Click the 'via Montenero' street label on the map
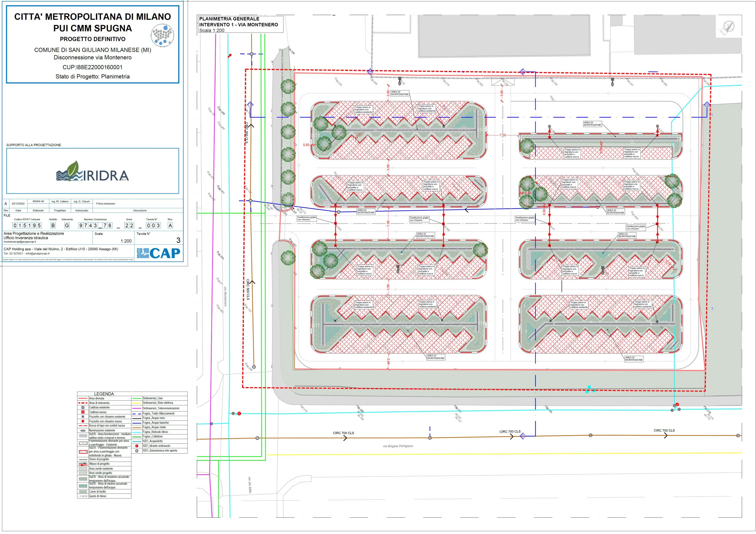Screen dimensions: 756x534 coord(225,296)
